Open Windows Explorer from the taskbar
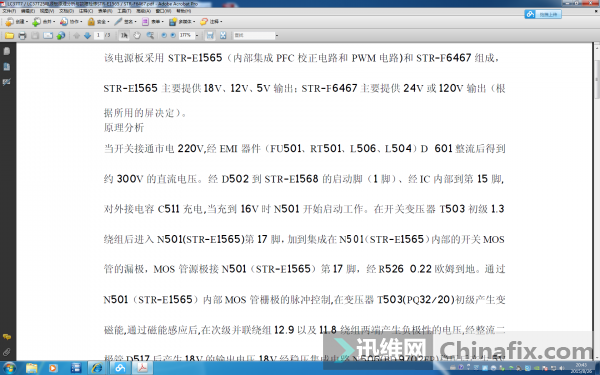The image size is (600, 375). (x=32, y=368)
